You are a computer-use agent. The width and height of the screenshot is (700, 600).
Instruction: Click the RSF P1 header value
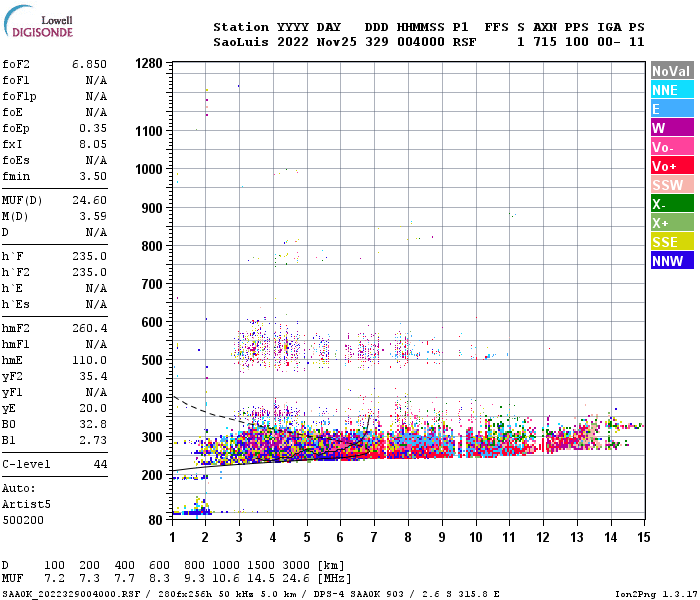(464, 42)
